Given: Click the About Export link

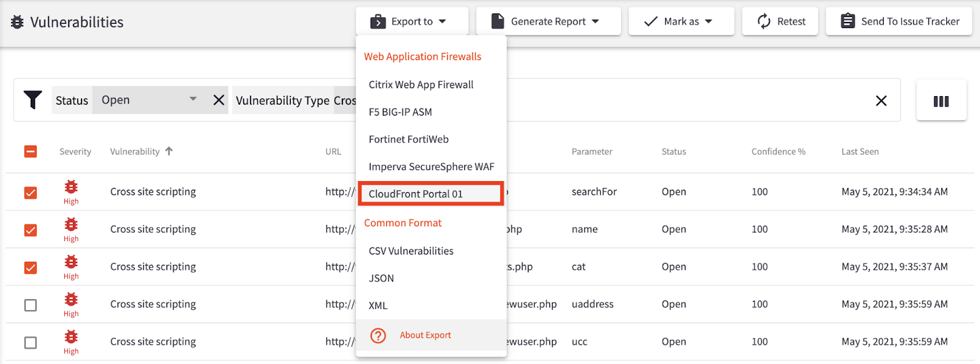Looking at the screenshot, I should [x=425, y=335].
